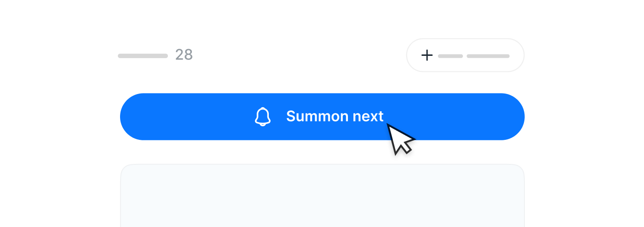This screenshot has width=644, height=227.
Task: Select the Summon next text label
Action: coord(335,116)
